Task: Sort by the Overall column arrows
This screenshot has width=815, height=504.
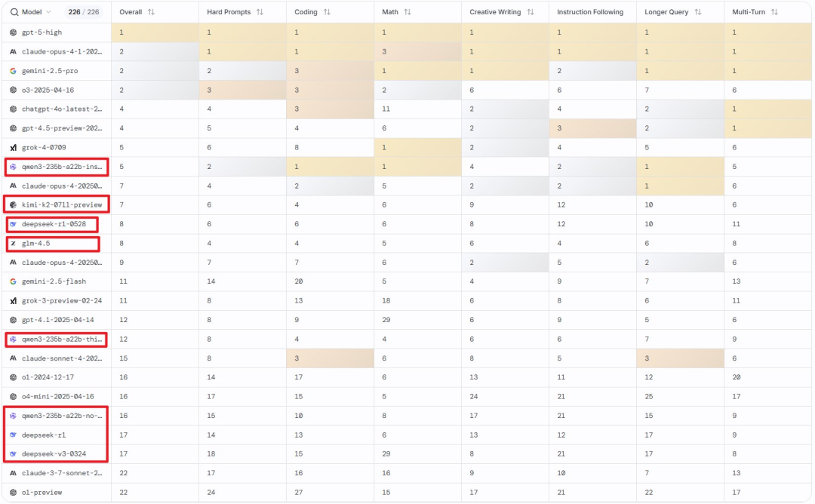Action: [151, 12]
